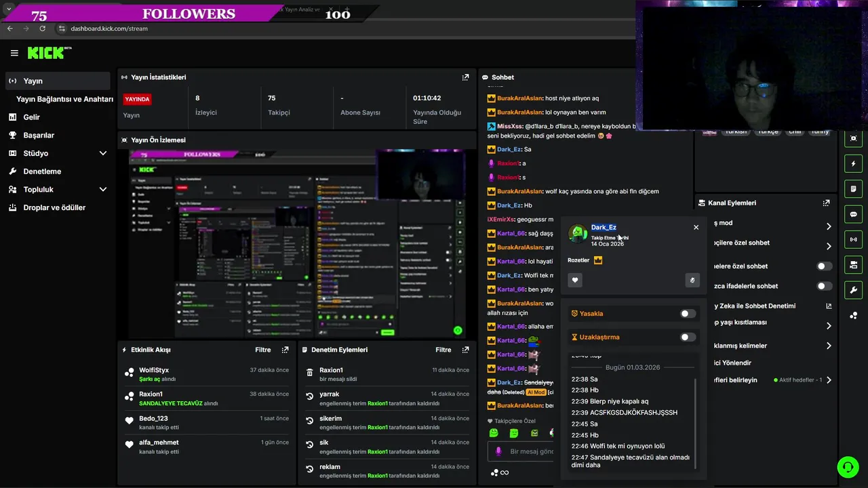Close the Dark_Ez user card
This screenshot has height=488, width=868.
[696, 227]
